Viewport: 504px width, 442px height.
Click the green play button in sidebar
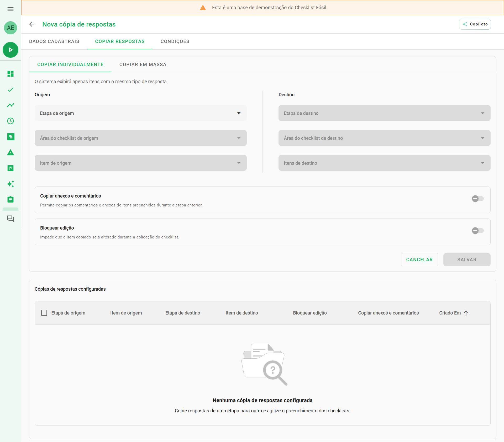pos(10,50)
